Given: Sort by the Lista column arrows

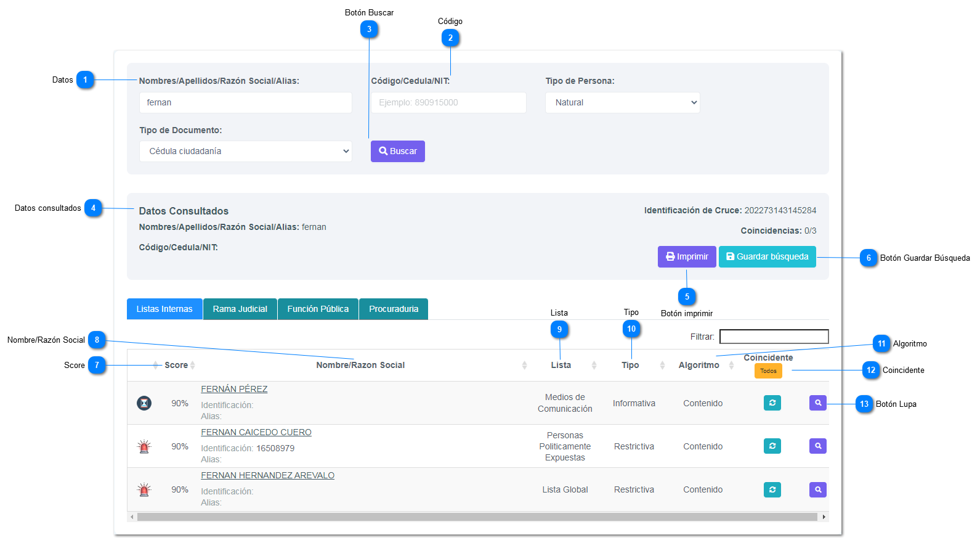Looking at the screenshot, I should (x=594, y=366).
